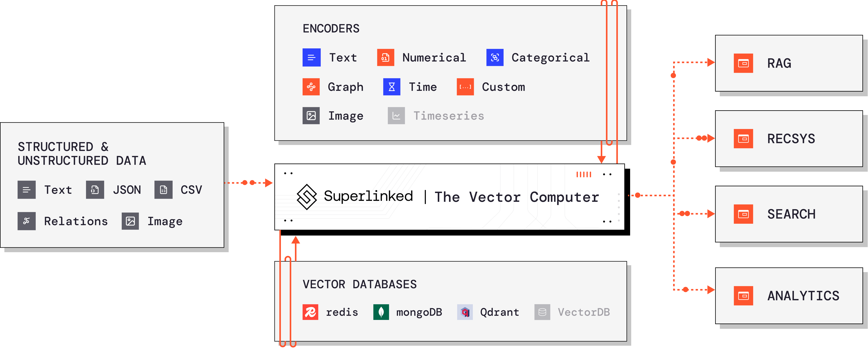Select the Graph encoder icon

311,87
